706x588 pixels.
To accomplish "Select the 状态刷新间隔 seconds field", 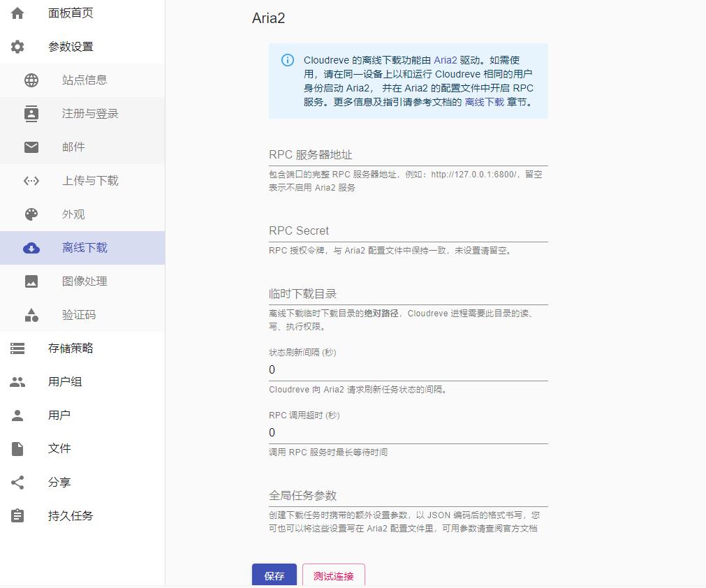I will (408, 370).
